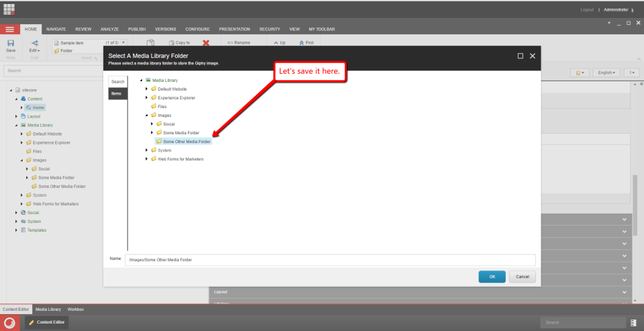Click the OK button

click(492, 277)
